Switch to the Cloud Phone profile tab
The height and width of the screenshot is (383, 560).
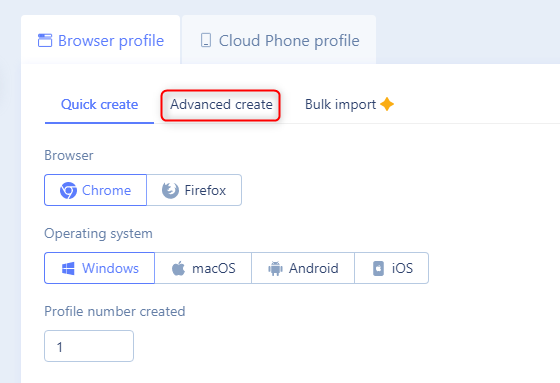[279, 40]
